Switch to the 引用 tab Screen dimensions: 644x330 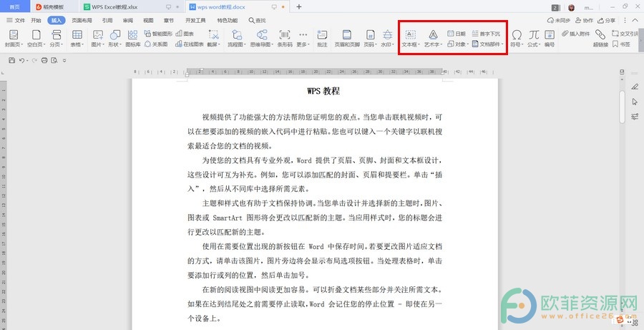coord(107,20)
